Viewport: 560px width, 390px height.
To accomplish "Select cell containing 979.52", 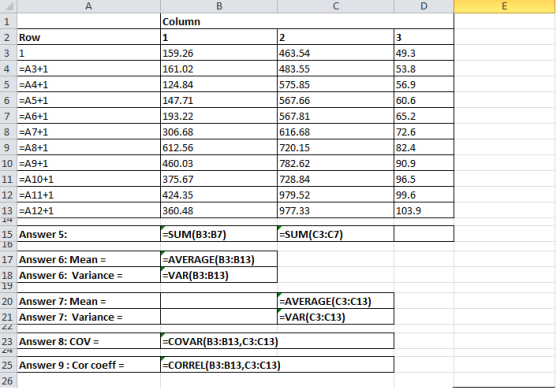I will pos(336,195).
